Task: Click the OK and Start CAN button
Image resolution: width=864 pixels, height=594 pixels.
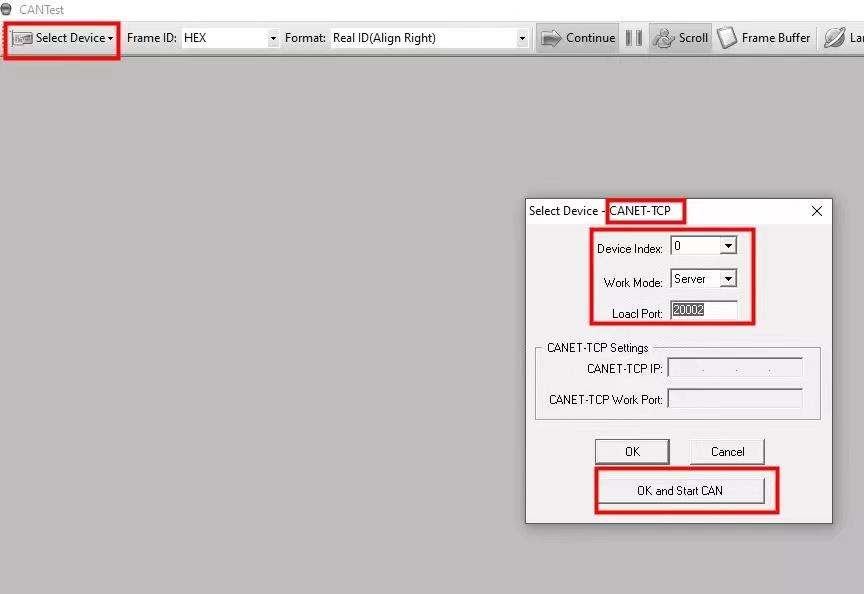Action: click(x=681, y=490)
